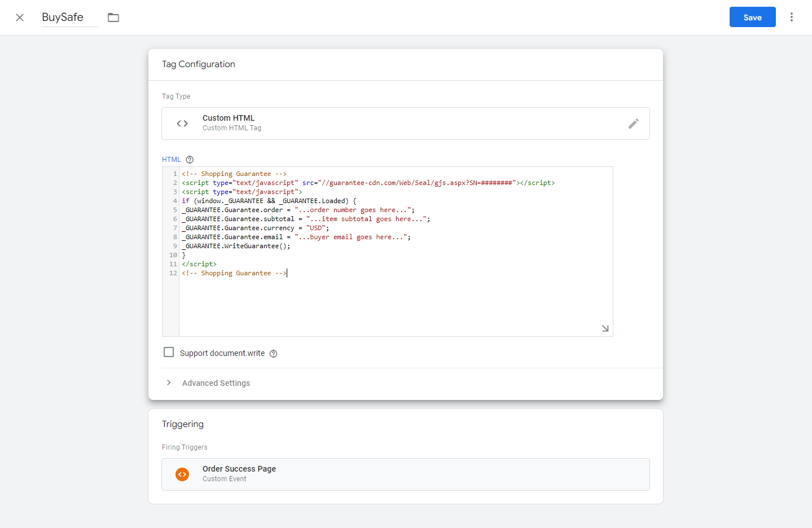The image size is (812, 528).
Task: Edit tag type with pencil icon
Action: [x=634, y=124]
